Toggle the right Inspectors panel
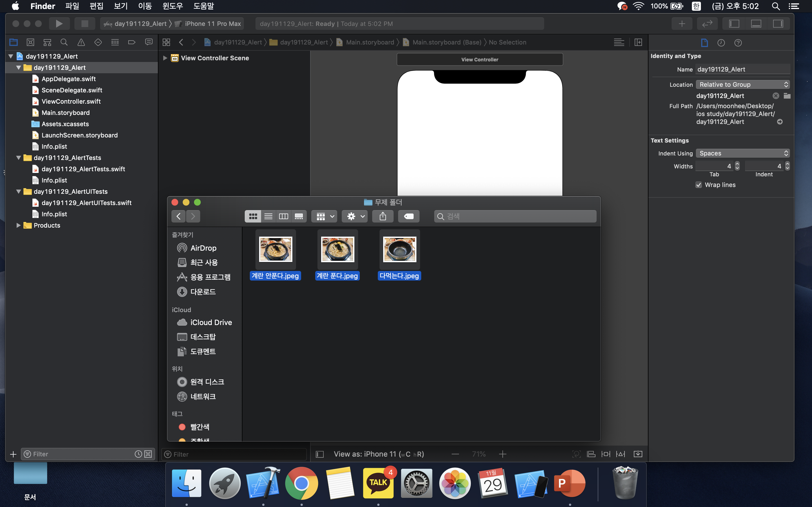This screenshot has height=507, width=812. tap(778, 23)
